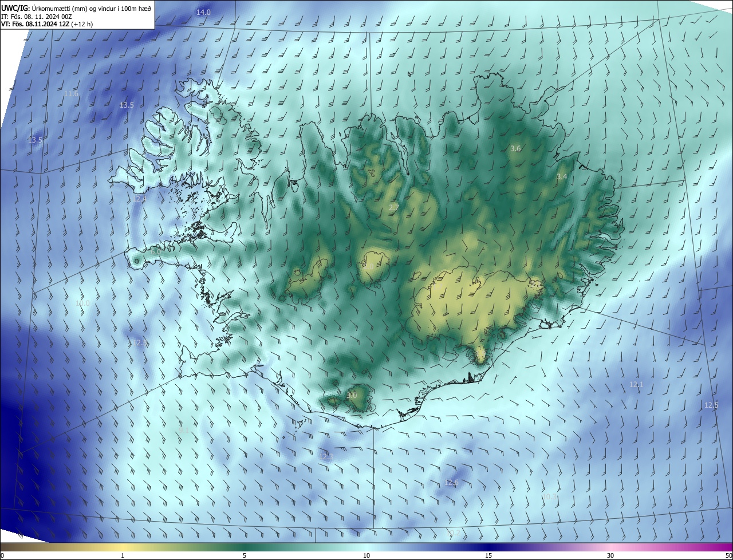This screenshot has height=560, width=733.
Task: Click the map title 'UWC/IG: Úrkomumætti (mm)'
Action: click(x=45, y=8)
